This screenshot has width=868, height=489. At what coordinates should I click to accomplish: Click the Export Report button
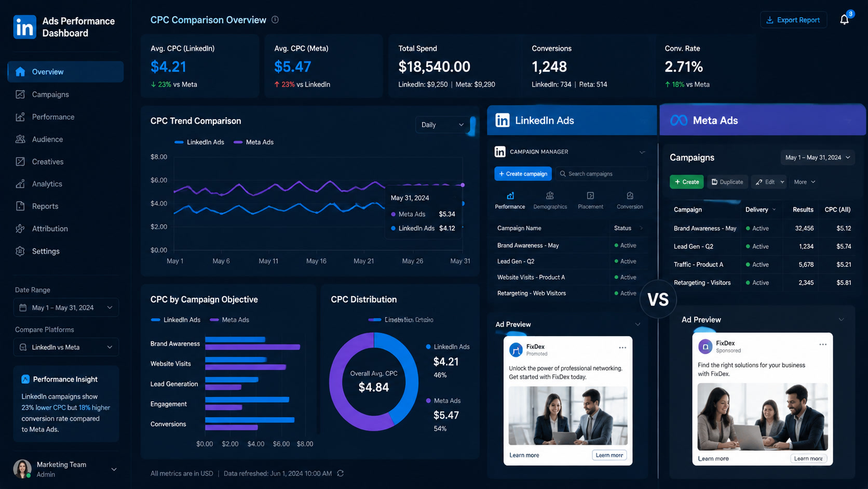click(x=793, y=20)
